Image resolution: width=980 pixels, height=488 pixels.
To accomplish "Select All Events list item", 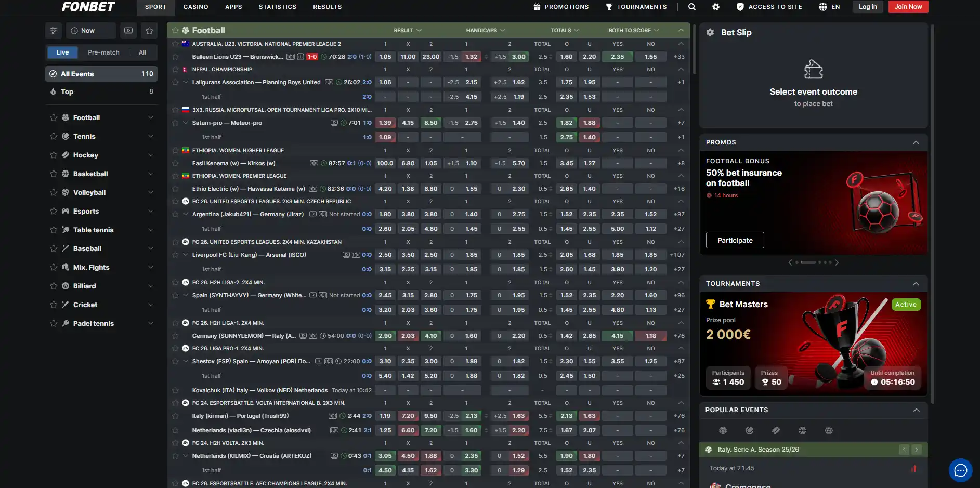I will coord(101,74).
